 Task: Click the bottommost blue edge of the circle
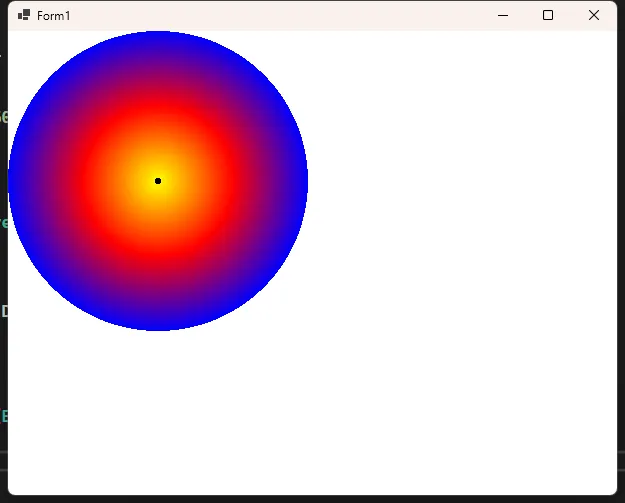[158, 324]
